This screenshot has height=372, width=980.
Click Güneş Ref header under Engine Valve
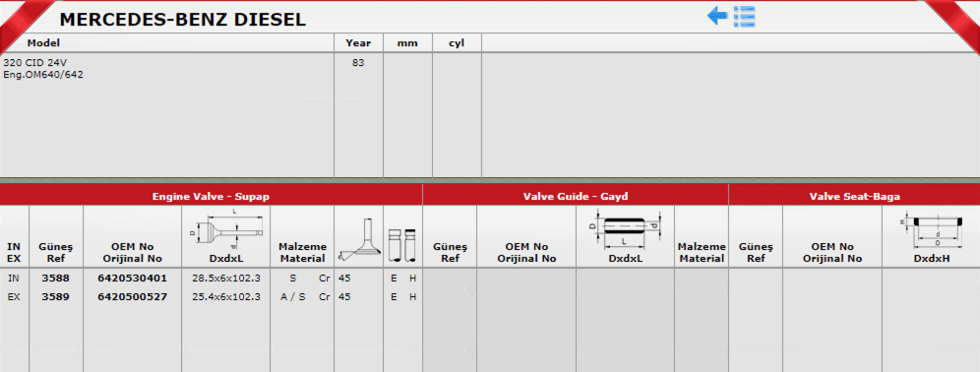(56, 252)
